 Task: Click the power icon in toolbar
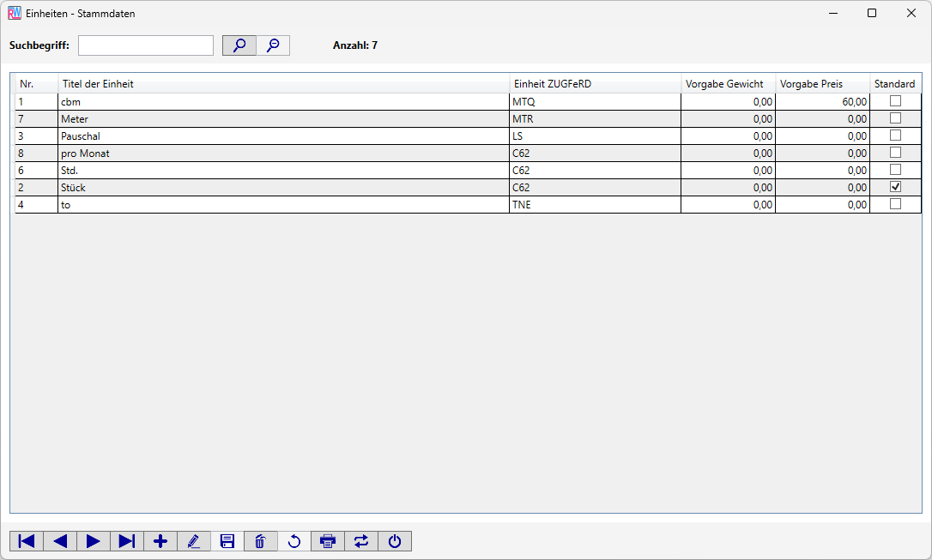click(395, 541)
